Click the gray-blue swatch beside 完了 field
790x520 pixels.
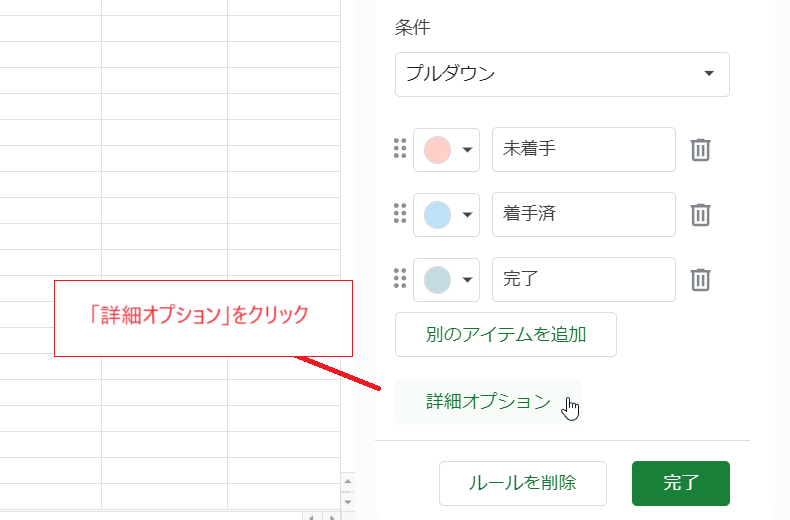pyautogui.click(x=437, y=280)
